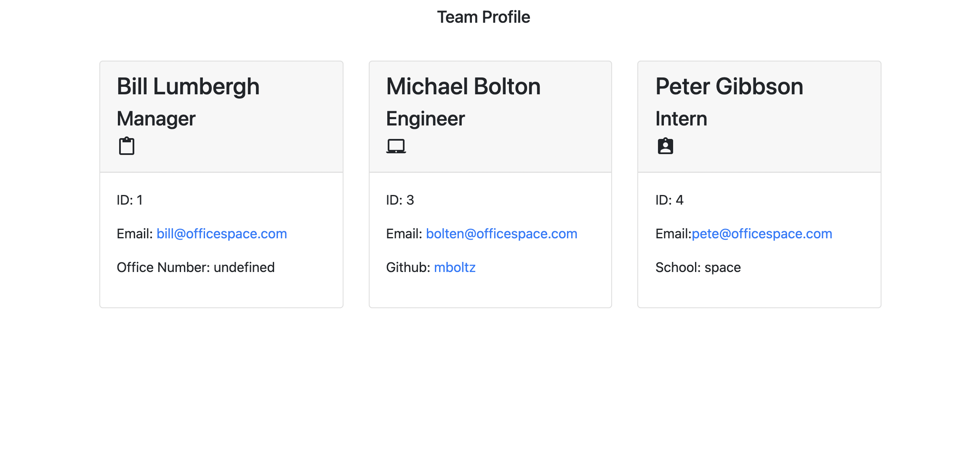
Task: Click the Github label on Engineer card
Action: (407, 267)
